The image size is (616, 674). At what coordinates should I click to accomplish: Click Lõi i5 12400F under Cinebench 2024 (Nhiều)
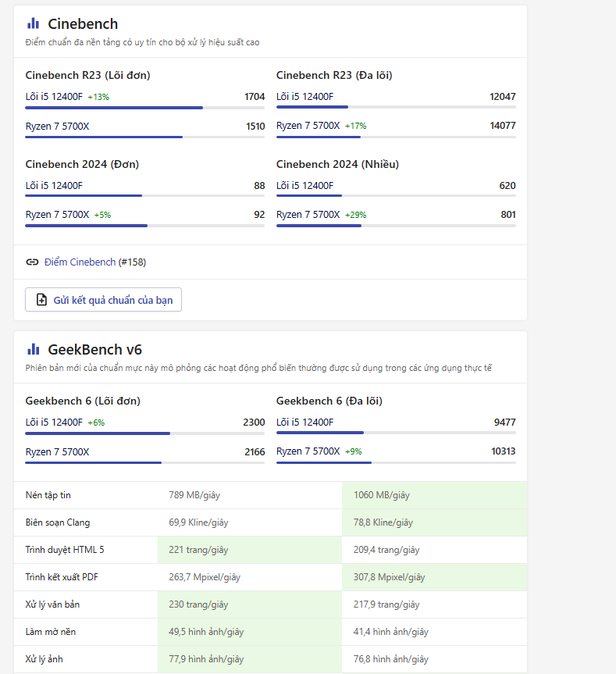click(x=304, y=186)
